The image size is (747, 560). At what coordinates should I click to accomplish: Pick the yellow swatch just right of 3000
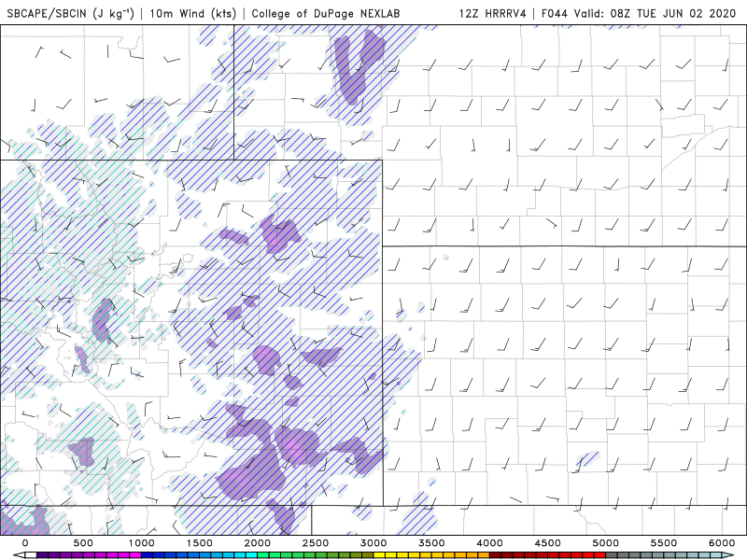coord(380,555)
